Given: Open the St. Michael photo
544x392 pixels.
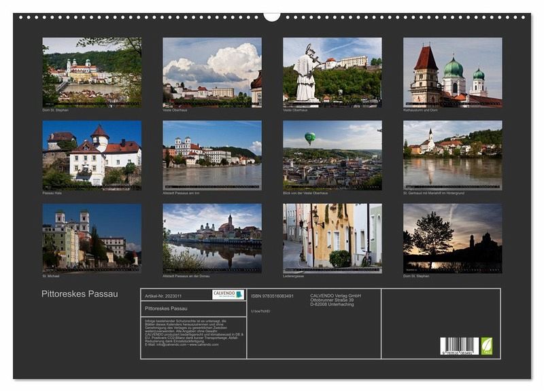Looking at the screenshot, I should pyautogui.click(x=92, y=238).
